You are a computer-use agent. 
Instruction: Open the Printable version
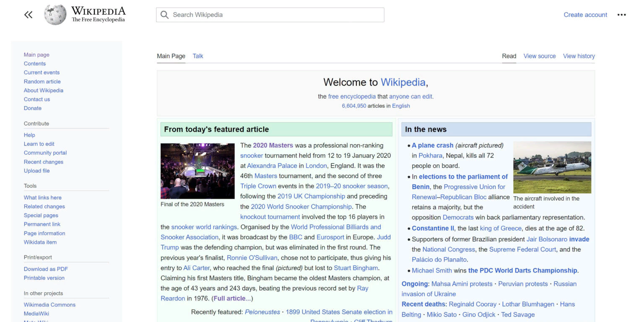pyautogui.click(x=44, y=278)
